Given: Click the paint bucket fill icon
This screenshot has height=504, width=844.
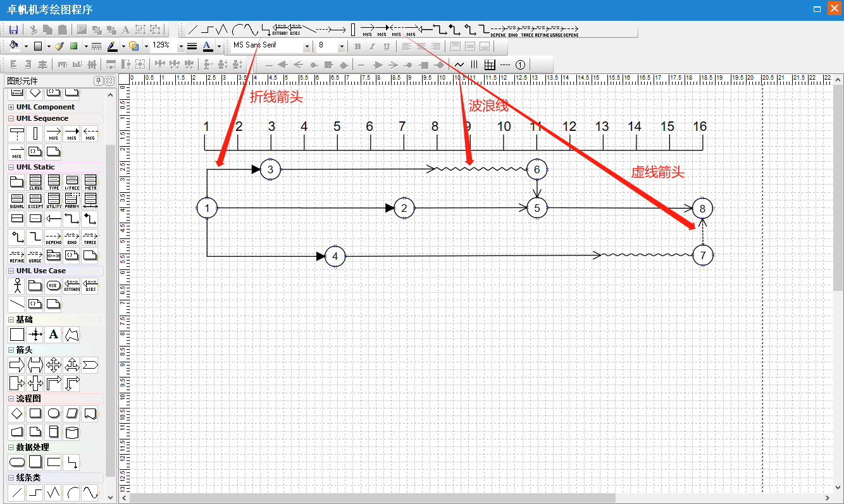Looking at the screenshot, I should click(15, 46).
